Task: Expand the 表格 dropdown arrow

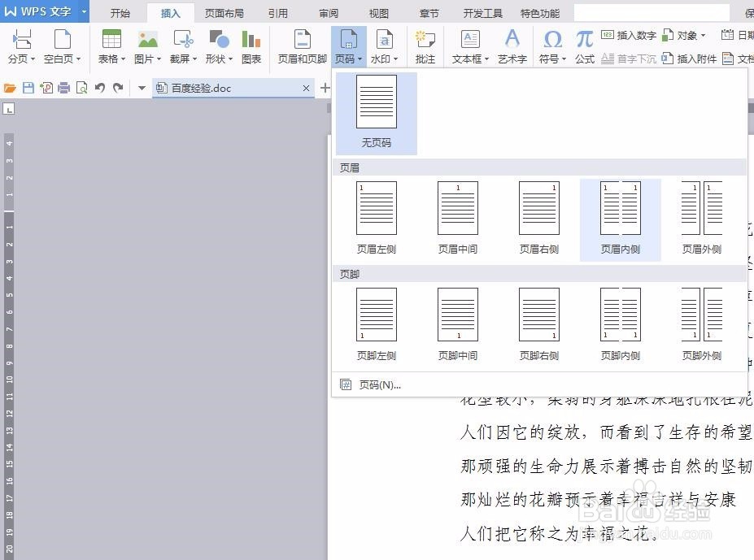Action: [x=123, y=59]
